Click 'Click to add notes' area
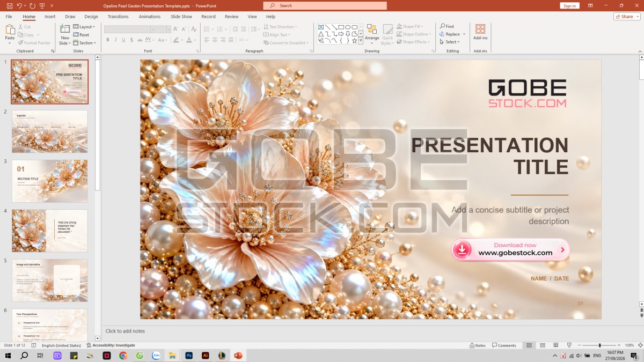644x362 pixels. pyautogui.click(x=125, y=331)
